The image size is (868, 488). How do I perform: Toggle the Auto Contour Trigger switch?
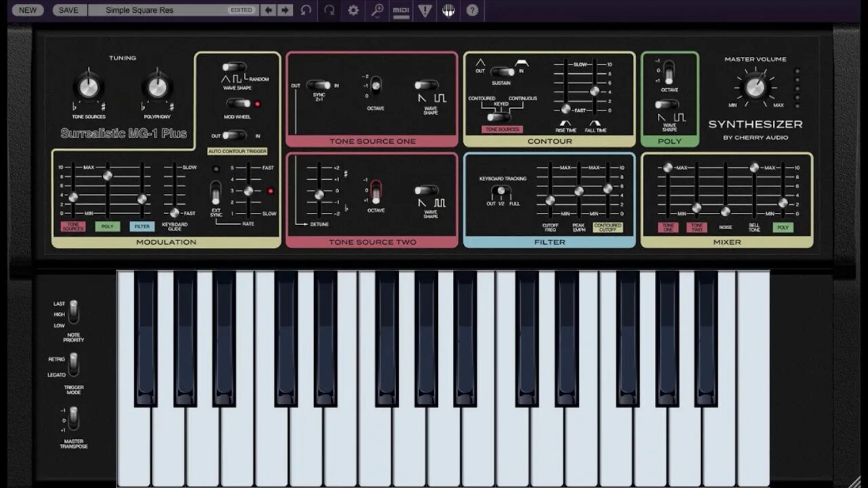[235, 135]
